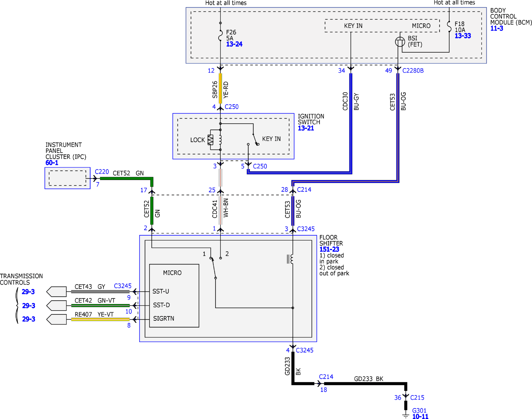Click the CDC30 circuit label
This screenshot has height=419, width=532.
pos(345,101)
